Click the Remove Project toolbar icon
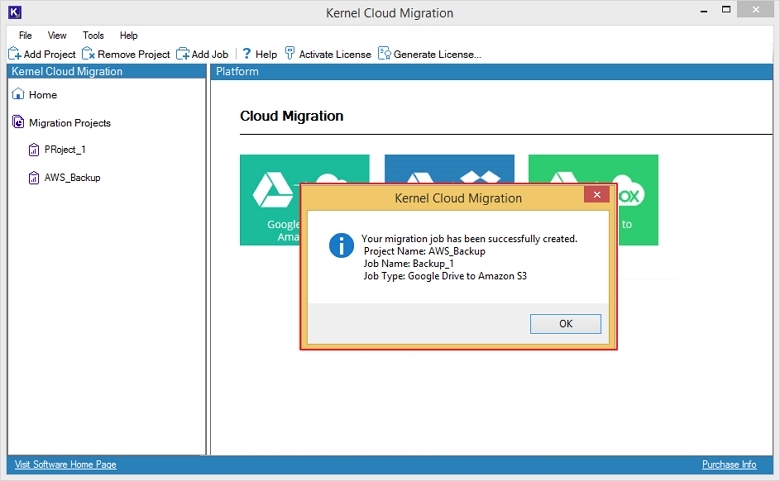 [88, 54]
